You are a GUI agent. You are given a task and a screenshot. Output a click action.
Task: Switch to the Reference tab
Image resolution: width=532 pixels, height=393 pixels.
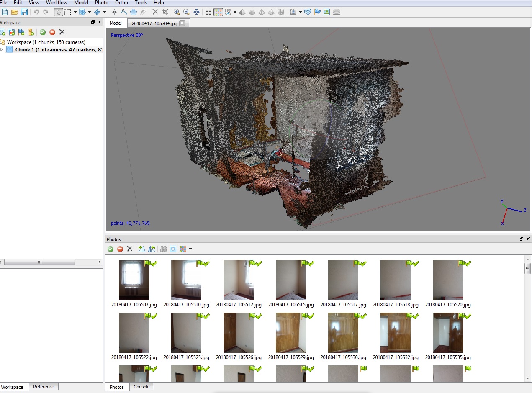(44, 387)
